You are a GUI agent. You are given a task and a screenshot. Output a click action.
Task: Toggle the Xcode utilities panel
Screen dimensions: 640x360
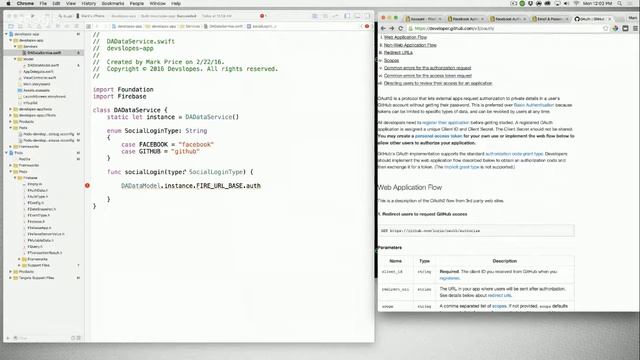tap(367, 16)
